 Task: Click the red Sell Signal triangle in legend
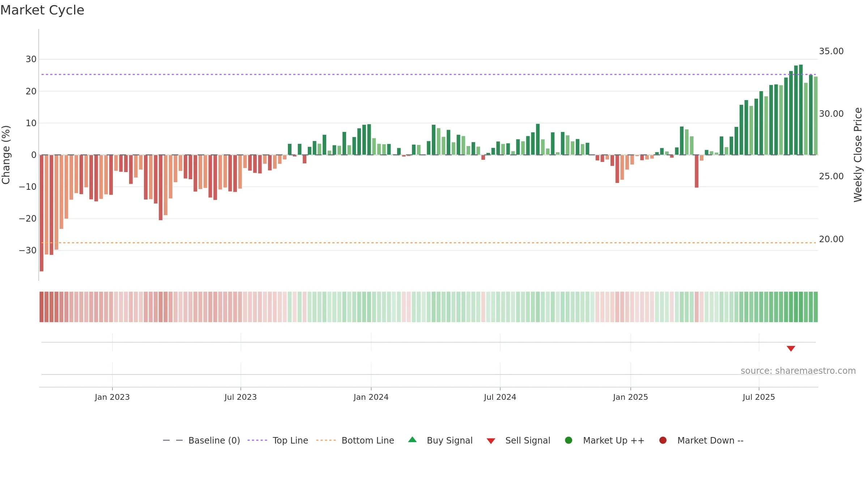(x=491, y=441)
